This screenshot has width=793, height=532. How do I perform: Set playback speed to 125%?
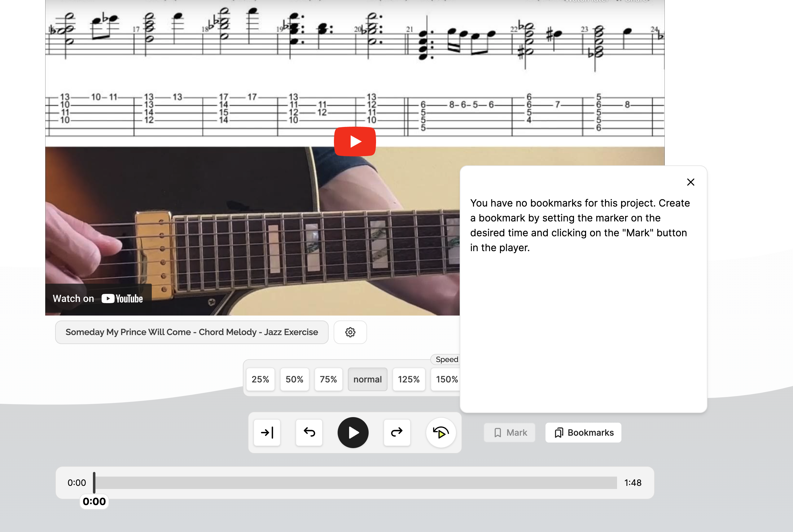(x=409, y=379)
